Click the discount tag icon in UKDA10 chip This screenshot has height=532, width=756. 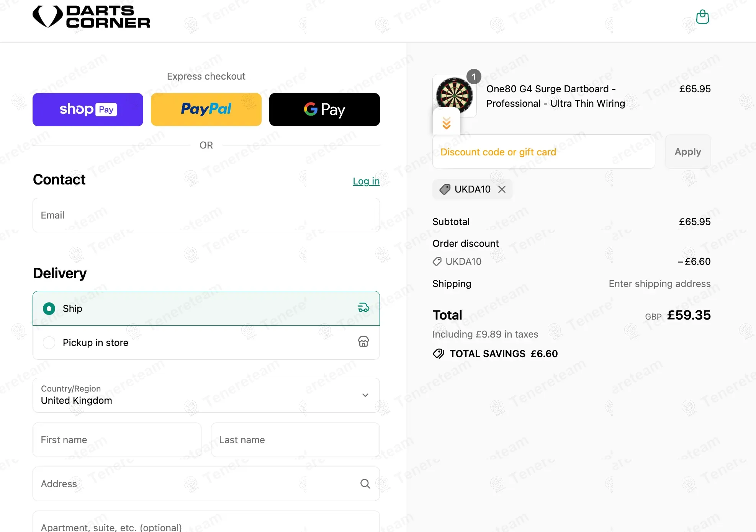click(x=445, y=189)
